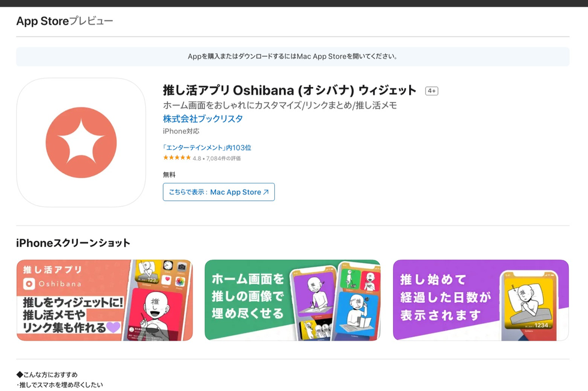Click the ◆こんな方におすすめ description line

pos(47,374)
